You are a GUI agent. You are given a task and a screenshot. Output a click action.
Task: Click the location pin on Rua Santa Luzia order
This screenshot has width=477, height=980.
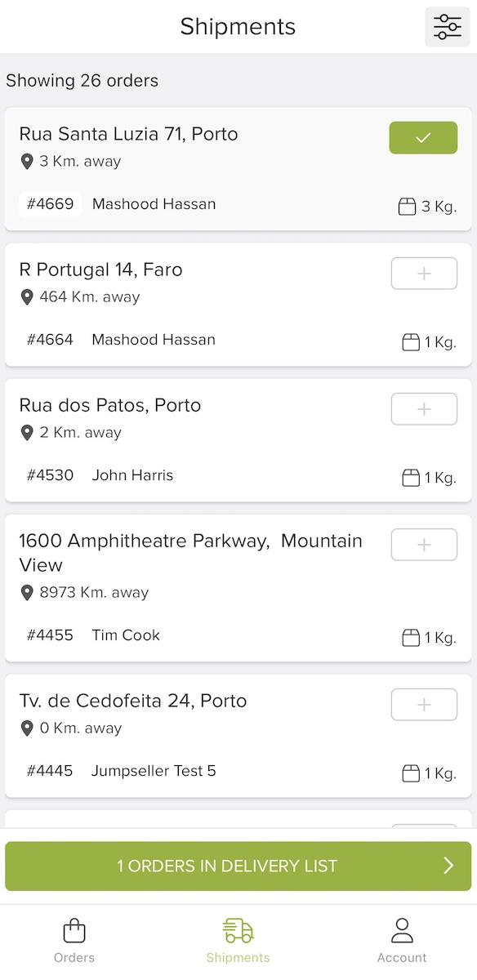tap(25, 161)
